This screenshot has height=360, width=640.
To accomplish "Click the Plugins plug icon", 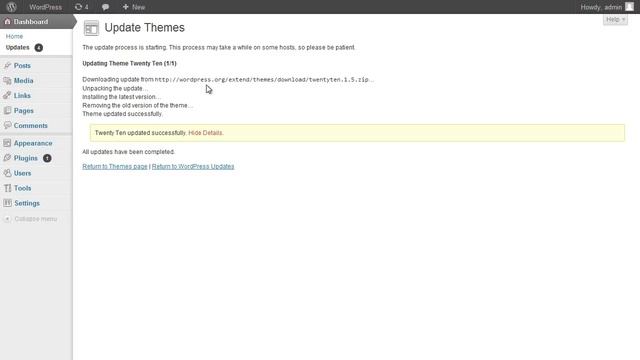I will click(x=7, y=158).
